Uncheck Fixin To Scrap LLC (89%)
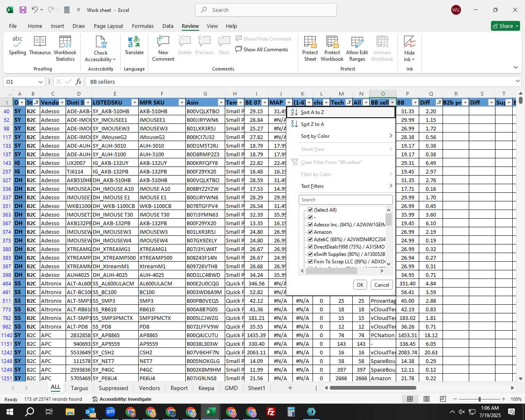525x420 pixels. [310, 262]
